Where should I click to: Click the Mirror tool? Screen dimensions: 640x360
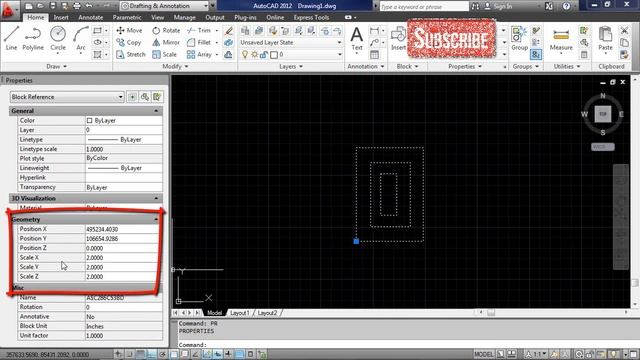click(166, 42)
